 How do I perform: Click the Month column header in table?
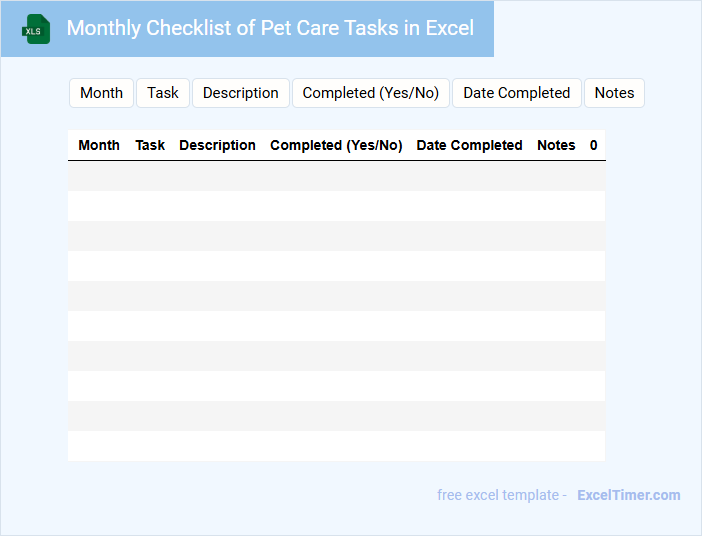pos(99,145)
